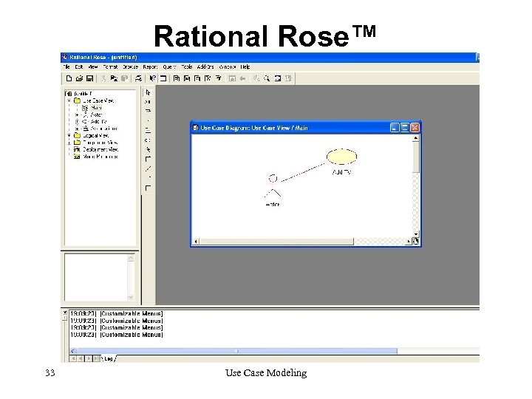Click the diagram window's horizontal scroll left arrow
The image size is (532, 399).
[196, 242]
